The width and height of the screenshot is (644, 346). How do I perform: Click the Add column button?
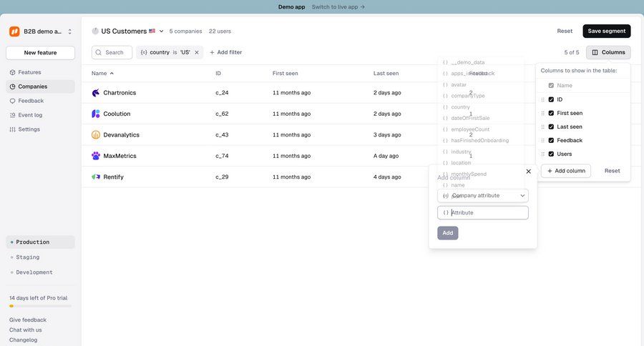click(x=566, y=171)
